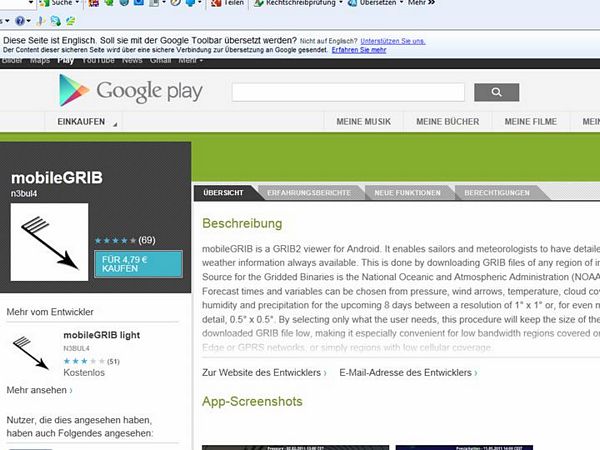600x450 pixels.
Task: Select the Neue Funktionen tab
Action: [405, 191]
